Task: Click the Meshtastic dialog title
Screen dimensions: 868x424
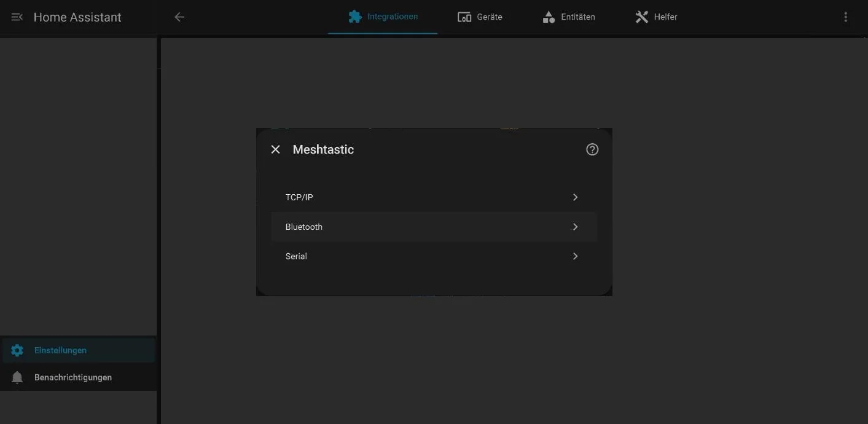Action: (x=323, y=149)
